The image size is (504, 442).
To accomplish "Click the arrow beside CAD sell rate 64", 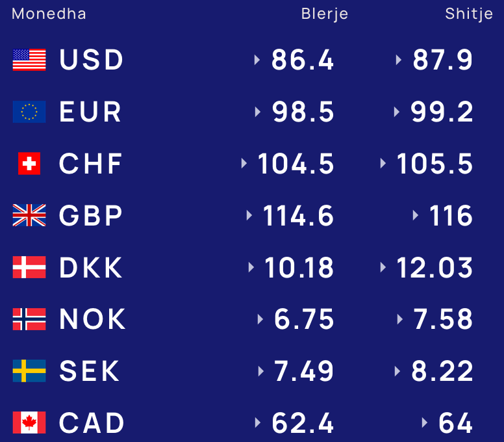I will point(425,422).
